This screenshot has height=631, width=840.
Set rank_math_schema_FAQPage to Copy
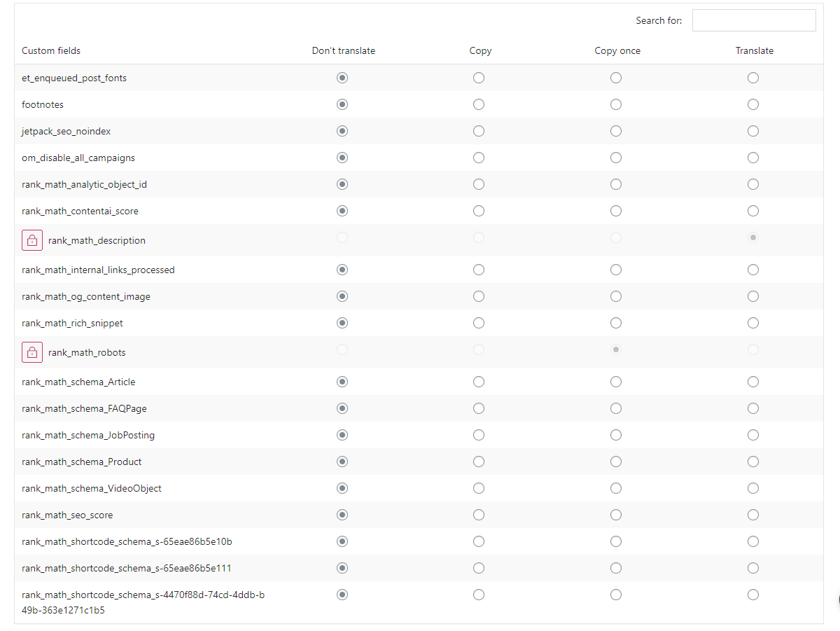coord(479,408)
